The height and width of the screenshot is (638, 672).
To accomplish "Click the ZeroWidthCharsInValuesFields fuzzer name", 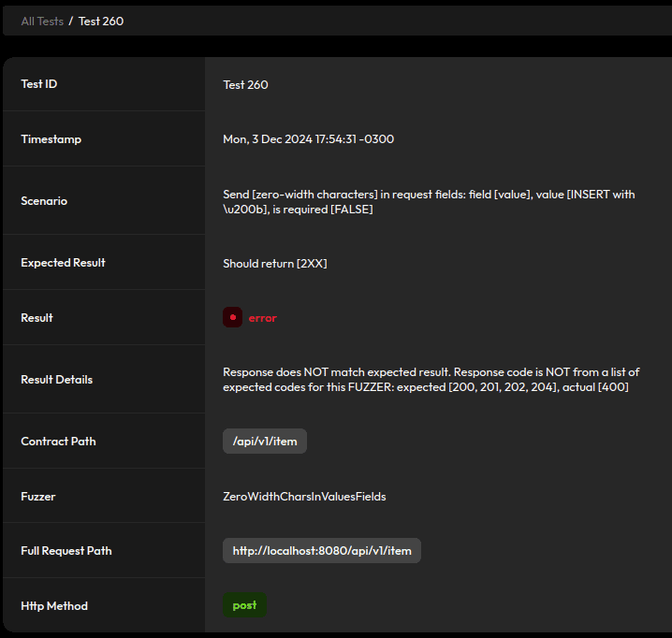I will 304,497.
